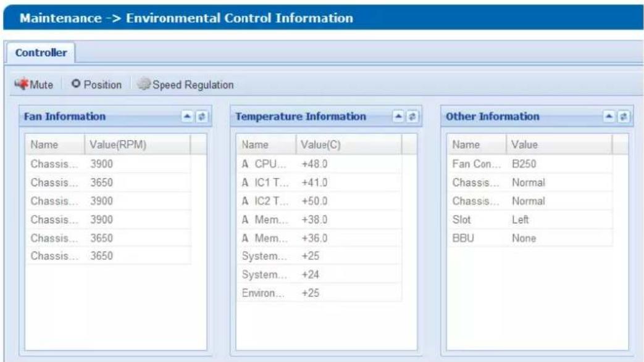Sort by Value(C) column header
Viewport: 644px width, 362px height.
click(349, 144)
